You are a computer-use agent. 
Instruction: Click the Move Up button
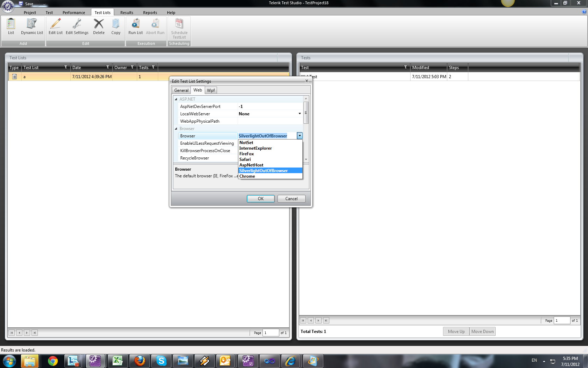click(456, 332)
